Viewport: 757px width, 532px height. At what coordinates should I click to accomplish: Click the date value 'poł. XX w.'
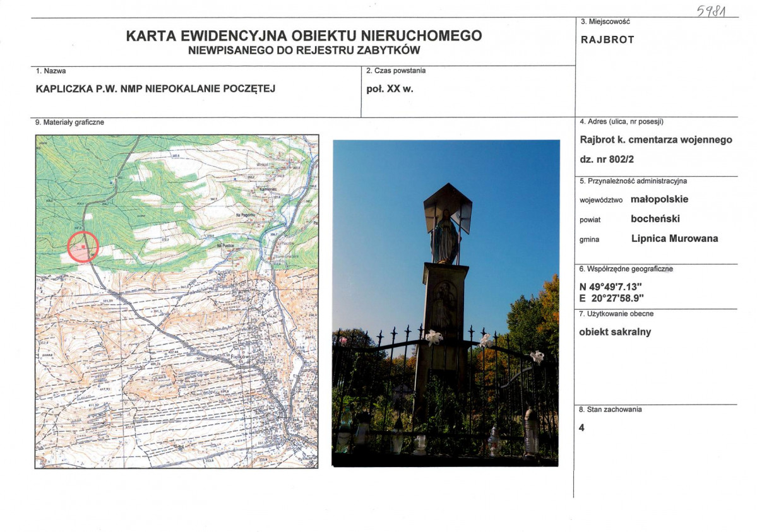click(x=390, y=89)
